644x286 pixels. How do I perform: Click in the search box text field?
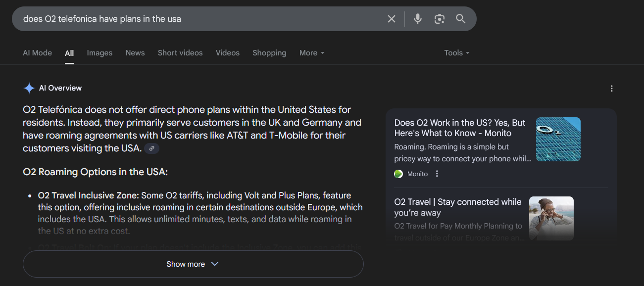tap(200, 19)
